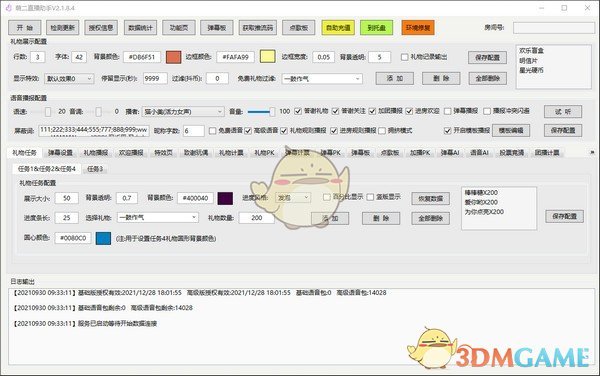Viewport: 600px width, 376px height.
Task: Select 欢乐盲盒 in the gift list
Action: (x=532, y=50)
